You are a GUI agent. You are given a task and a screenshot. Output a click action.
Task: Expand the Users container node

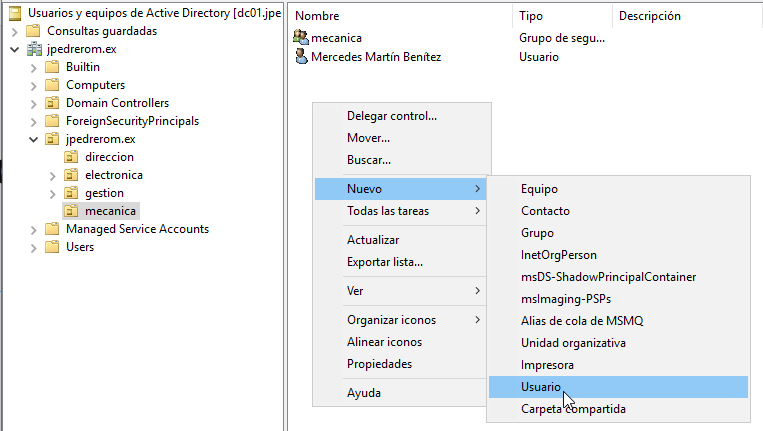pyautogui.click(x=33, y=247)
